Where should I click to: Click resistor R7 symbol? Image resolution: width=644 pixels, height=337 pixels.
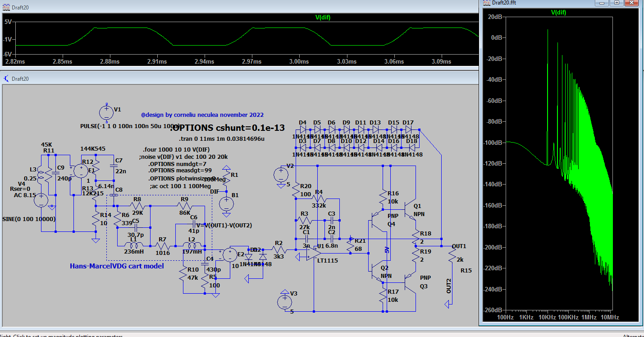pos(164,246)
